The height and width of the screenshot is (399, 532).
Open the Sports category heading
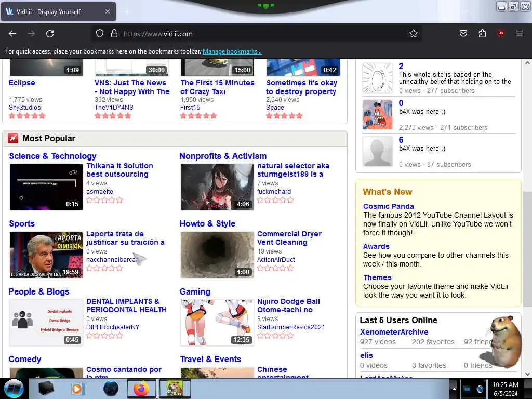22,223
